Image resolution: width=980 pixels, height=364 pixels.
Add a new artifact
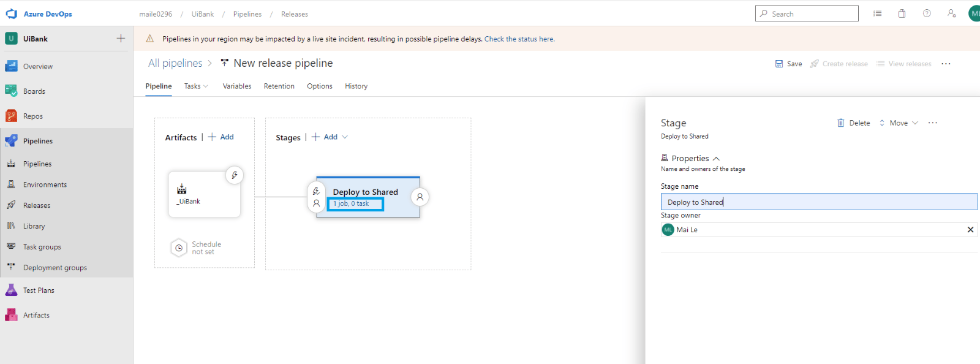(221, 137)
